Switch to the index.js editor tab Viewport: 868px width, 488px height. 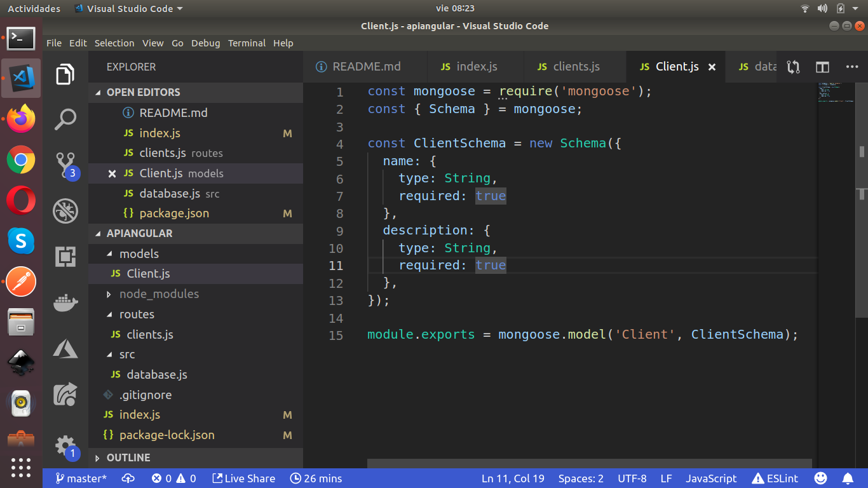[x=475, y=67]
